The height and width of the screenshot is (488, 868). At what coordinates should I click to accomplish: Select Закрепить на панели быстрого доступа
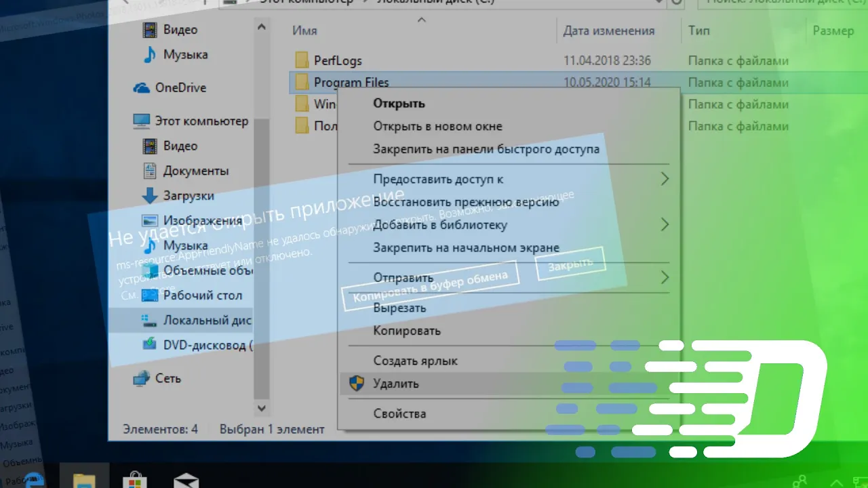pyautogui.click(x=486, y=149)
